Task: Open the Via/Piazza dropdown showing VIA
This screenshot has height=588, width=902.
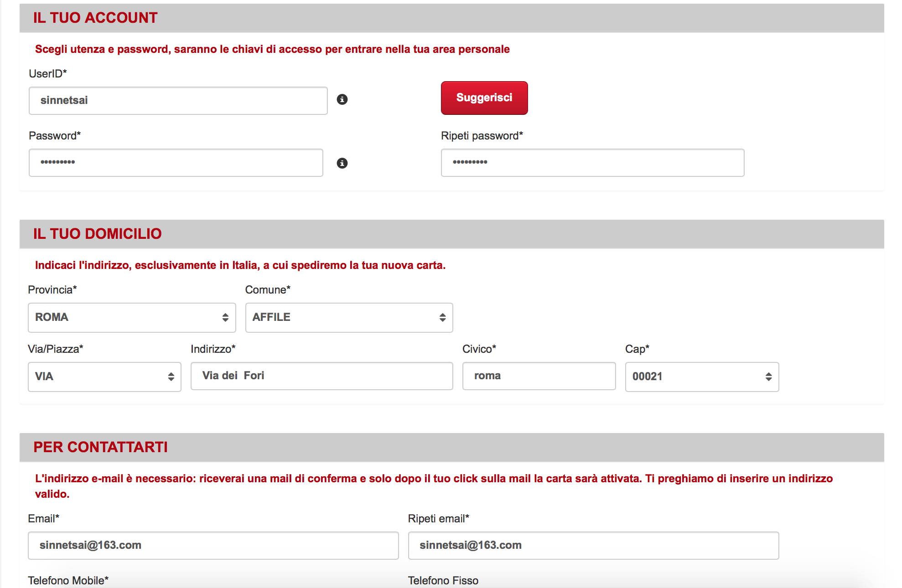Action: pyautogui.click(x=104, y=377)
